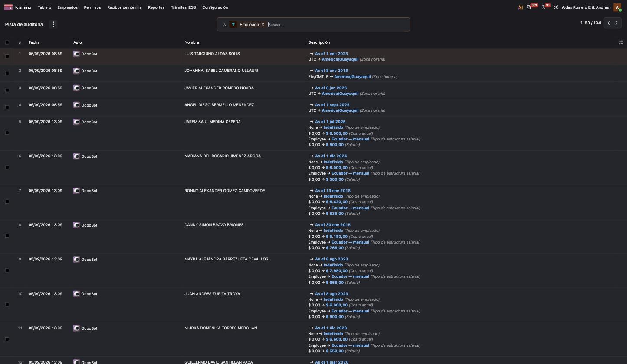Sort by the Autor column header
The image size is (627, 364).
pos(78,42)
